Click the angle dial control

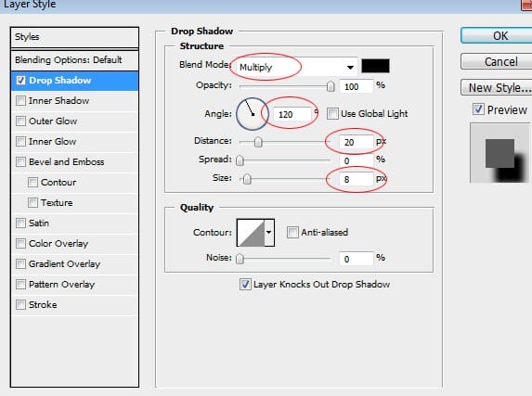tap(253, 114)
